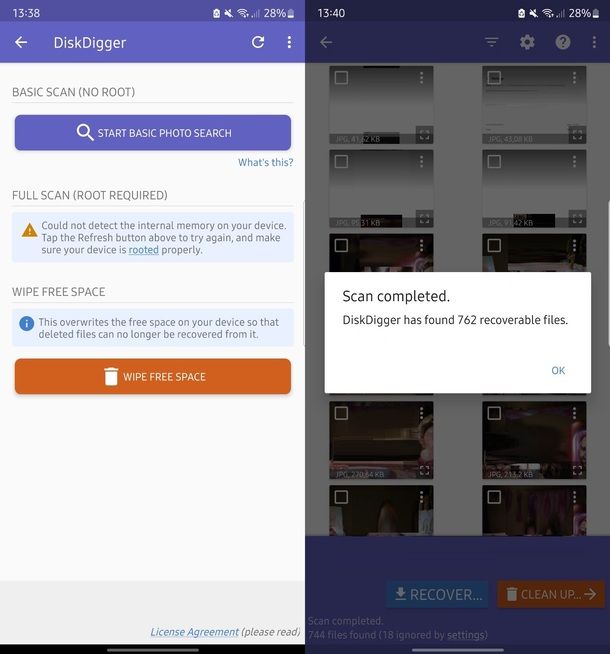Screen dimensions: 610x654
Task: Open three-dot menu on the 270.64 KB JPG
Action: pos(422,413)
